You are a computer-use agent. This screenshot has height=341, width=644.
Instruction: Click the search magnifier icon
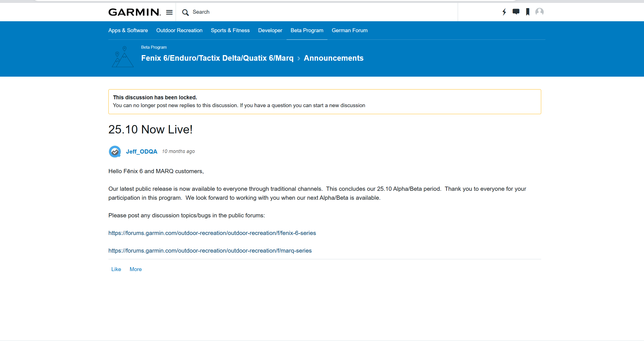click(x=185, y=12)
